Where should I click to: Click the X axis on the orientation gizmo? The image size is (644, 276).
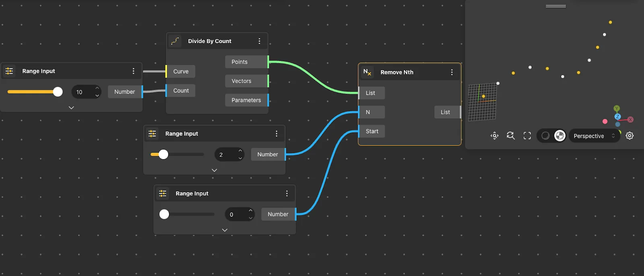point(630,120)
